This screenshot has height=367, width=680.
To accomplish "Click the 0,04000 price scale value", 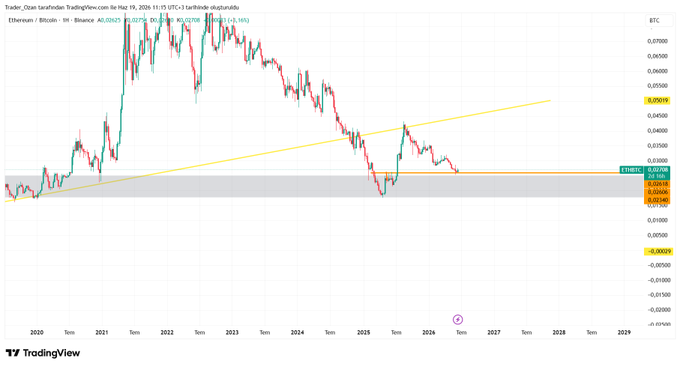I will click(657, 131).
